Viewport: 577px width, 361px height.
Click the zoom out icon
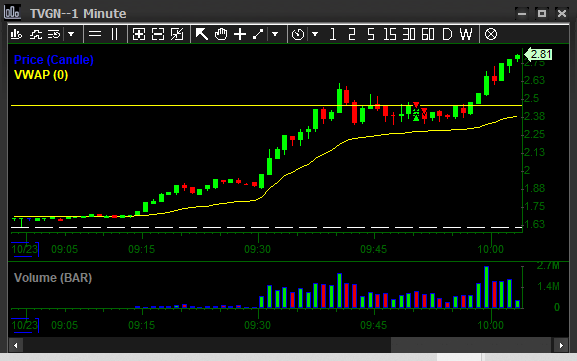tap(158, 35)
